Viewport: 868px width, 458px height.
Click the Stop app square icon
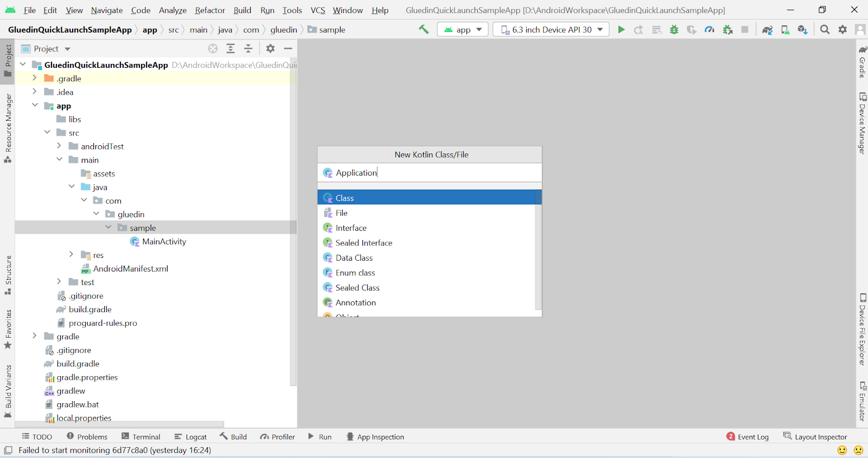pos(745,29)
